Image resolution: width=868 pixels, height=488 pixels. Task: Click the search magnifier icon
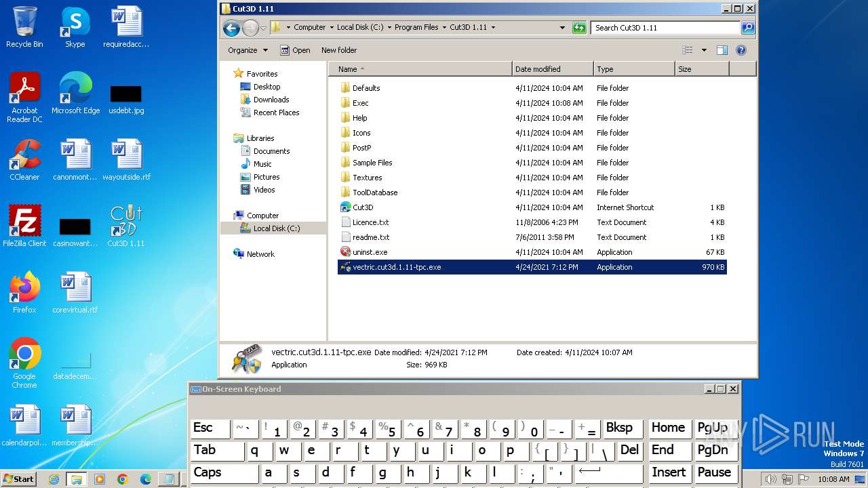click(x=748, y=28)
